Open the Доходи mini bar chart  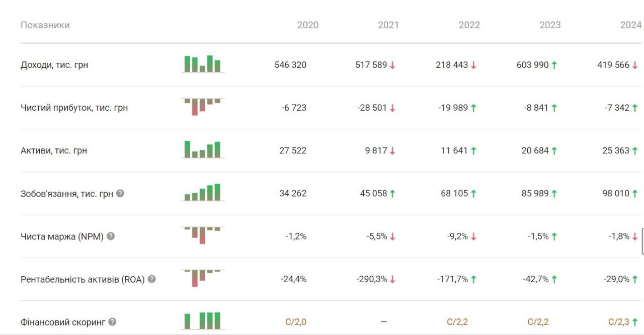[203, 64]
